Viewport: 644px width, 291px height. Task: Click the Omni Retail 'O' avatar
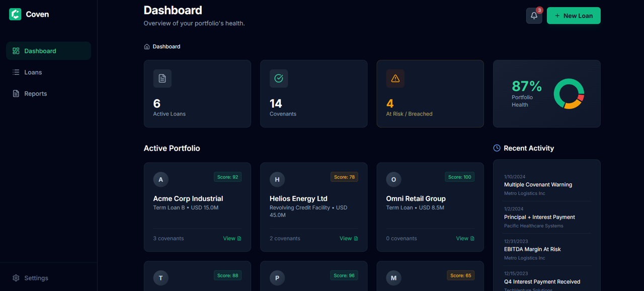[393, 179]
